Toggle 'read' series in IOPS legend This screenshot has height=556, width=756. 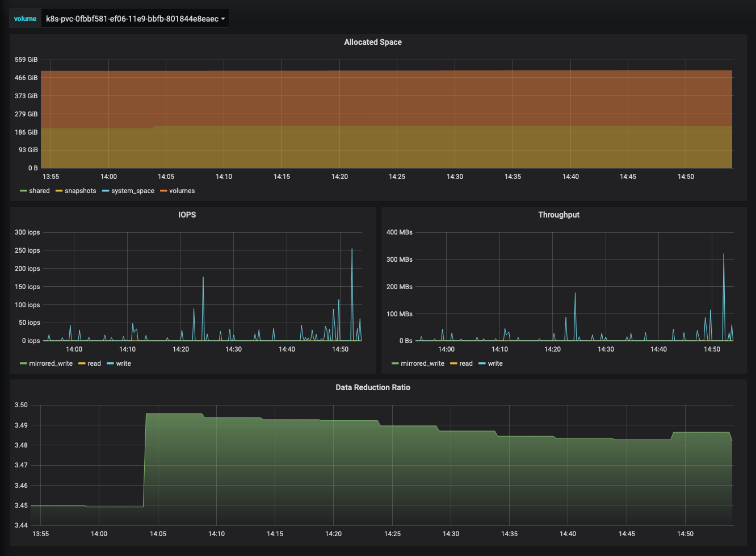tap(94, 363)
